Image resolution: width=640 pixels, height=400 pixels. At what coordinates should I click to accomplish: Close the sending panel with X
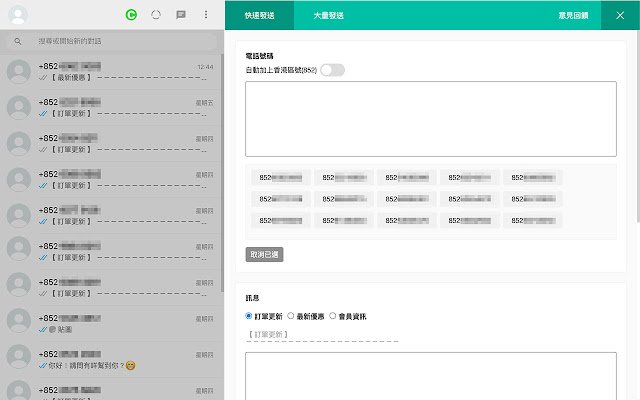620,15
